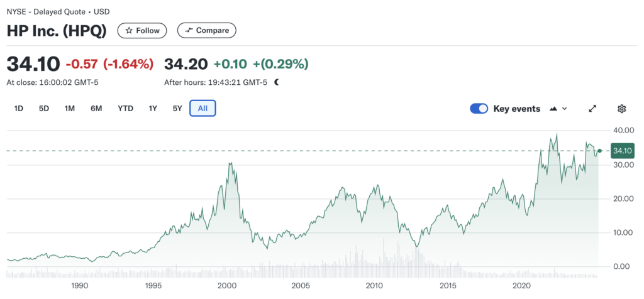Open the mountain chart type dropdown

coord(558,109)
